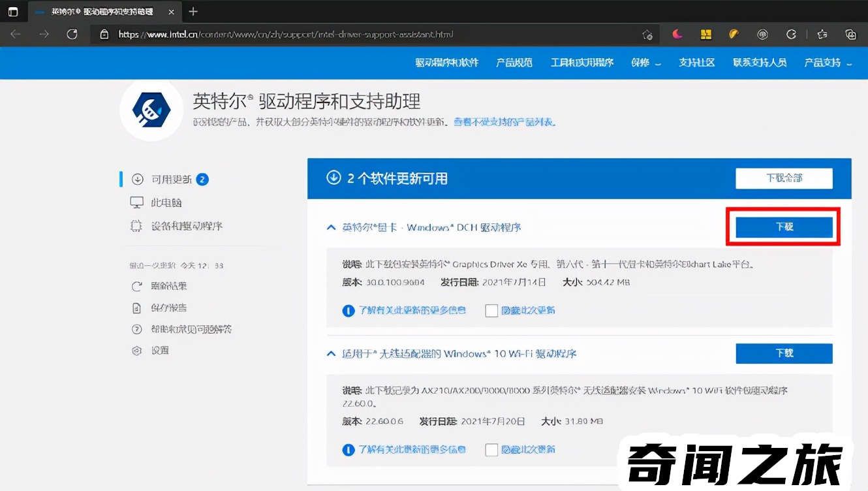Click the info icon under graphics driver

pos(349,310)
